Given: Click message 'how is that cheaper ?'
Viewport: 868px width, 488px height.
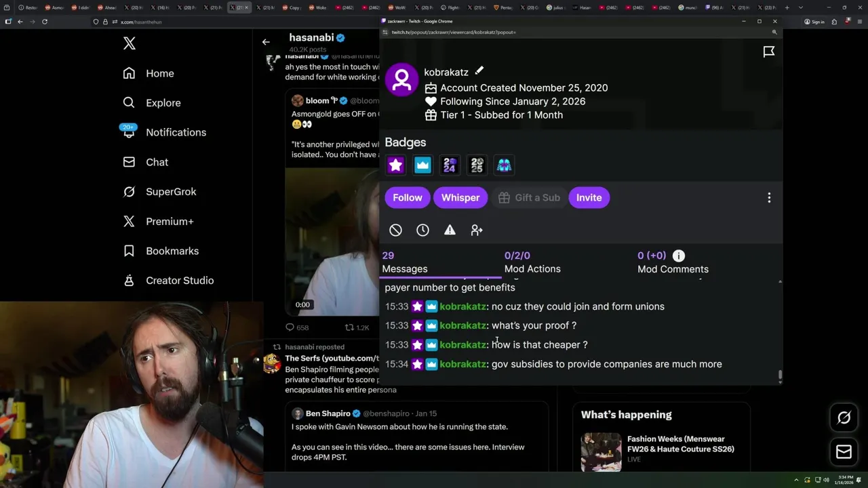Looking at the screenshot, I should 540,345.
